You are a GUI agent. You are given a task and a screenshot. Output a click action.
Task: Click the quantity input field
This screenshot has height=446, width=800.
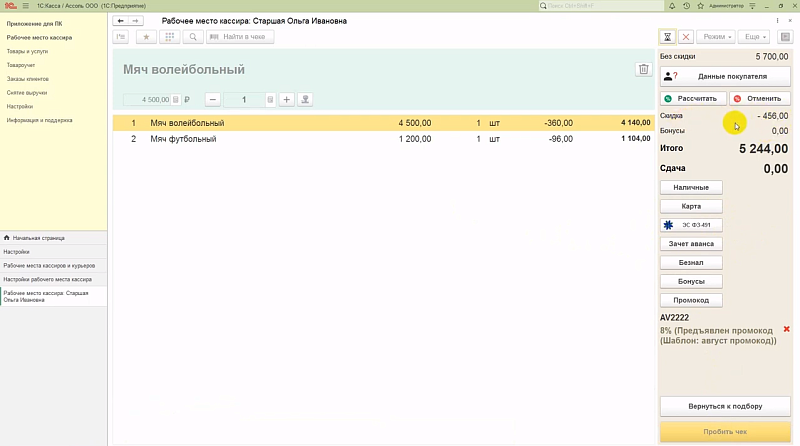(244, 99)
